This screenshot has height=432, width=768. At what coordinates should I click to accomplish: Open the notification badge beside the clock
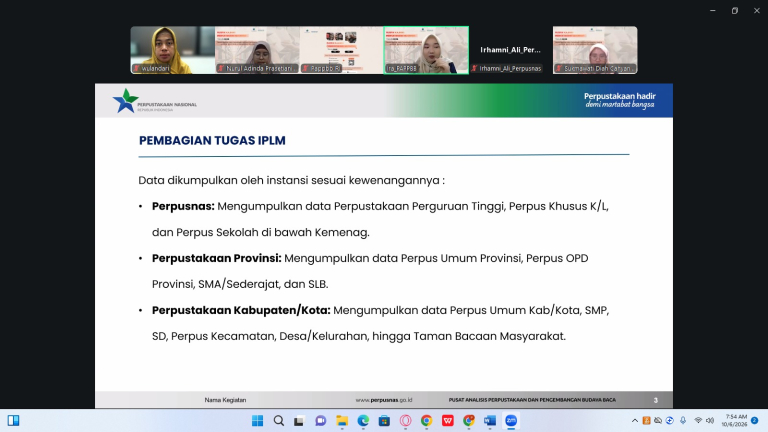click(755, 421)
